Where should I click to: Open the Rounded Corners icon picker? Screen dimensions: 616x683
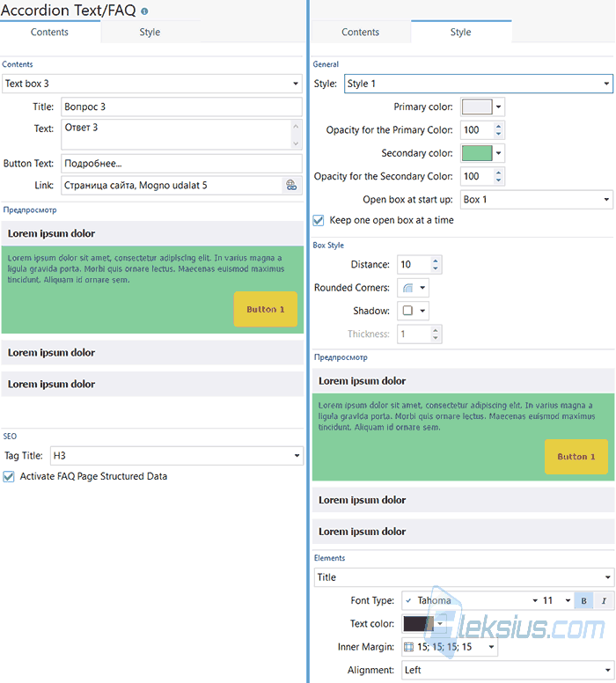click(413, 288)
